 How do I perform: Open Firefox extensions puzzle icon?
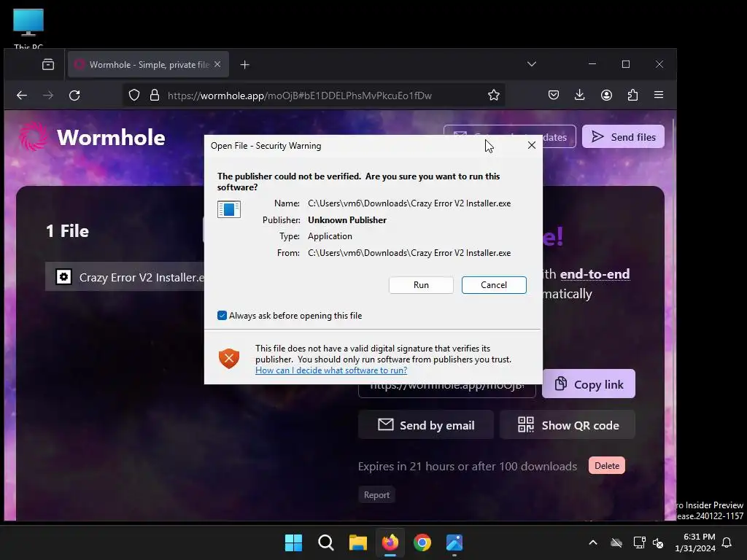click(632, 96)
